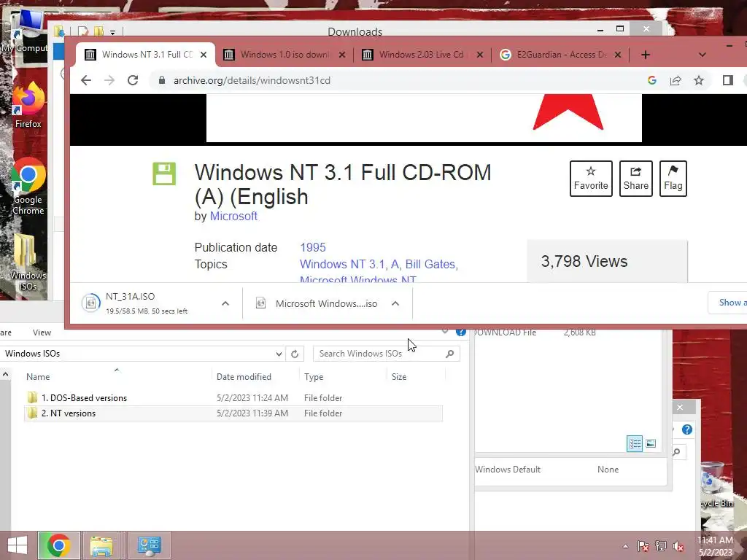Click Chrome taskbar icon

point(58,545)
